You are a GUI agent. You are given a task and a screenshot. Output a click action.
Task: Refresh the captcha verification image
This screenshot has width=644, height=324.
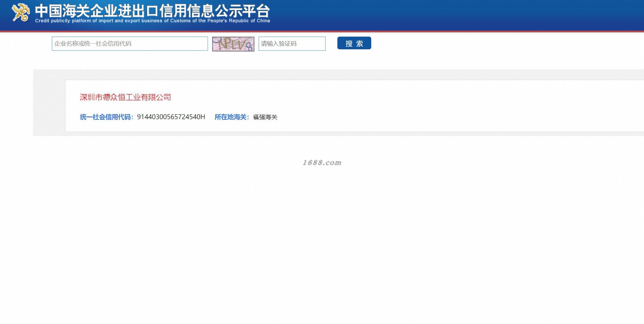pyautogui.click(x=233, y=44)
